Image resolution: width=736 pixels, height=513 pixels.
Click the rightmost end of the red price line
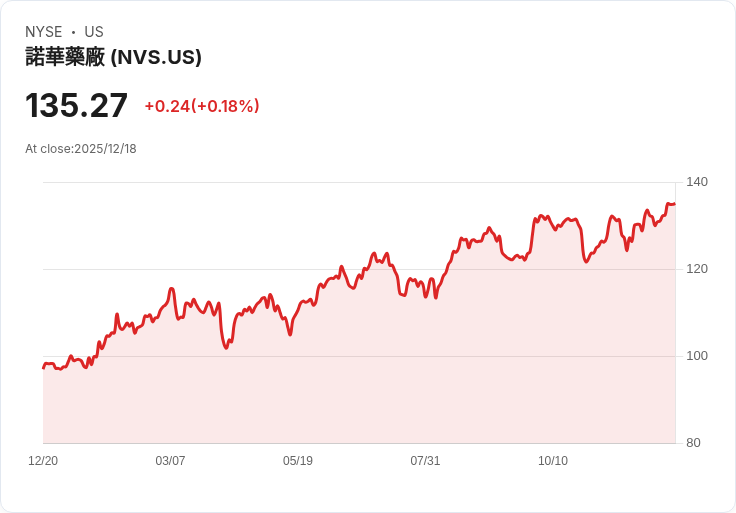point(675,204)
